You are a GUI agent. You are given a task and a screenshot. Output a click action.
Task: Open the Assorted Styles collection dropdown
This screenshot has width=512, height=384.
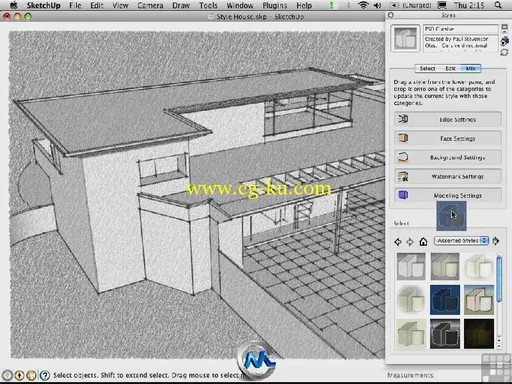[461, 241]
